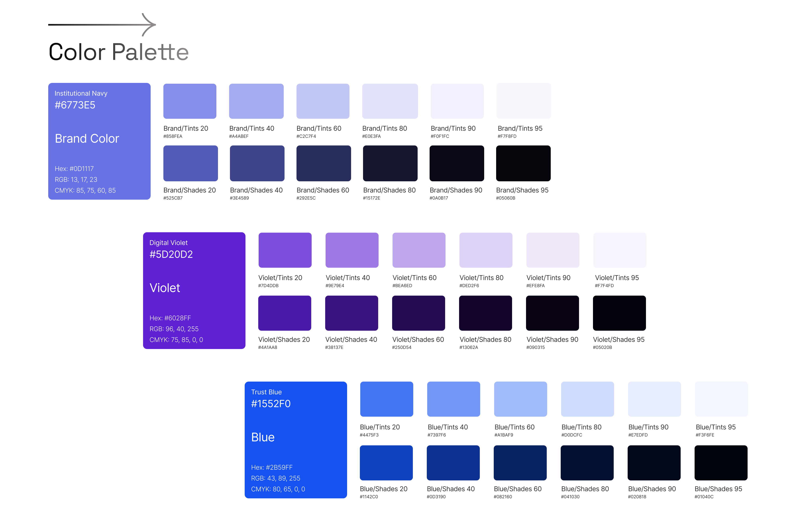Select the Brand/Tints 60 swatch

click(x=323, y=101)
